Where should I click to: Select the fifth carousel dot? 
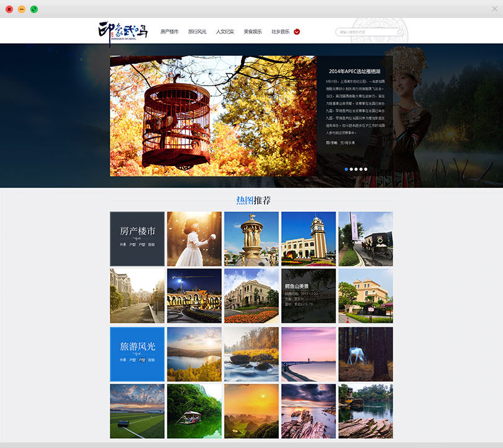click(365, 169)
